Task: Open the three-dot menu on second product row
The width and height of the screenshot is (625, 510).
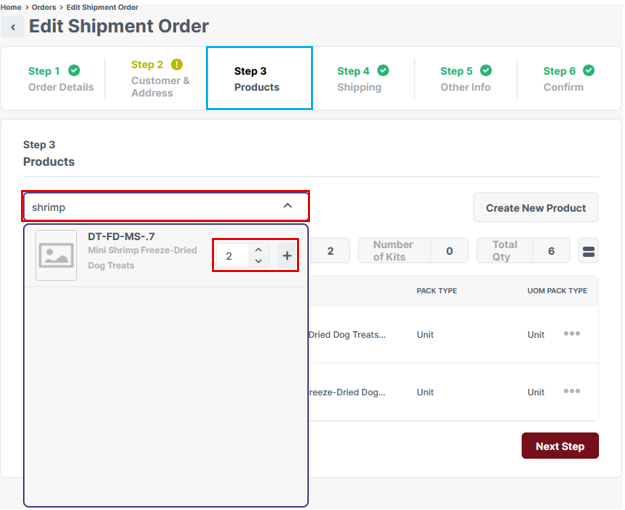Action: pyautogui.click(x=572, y=392)
